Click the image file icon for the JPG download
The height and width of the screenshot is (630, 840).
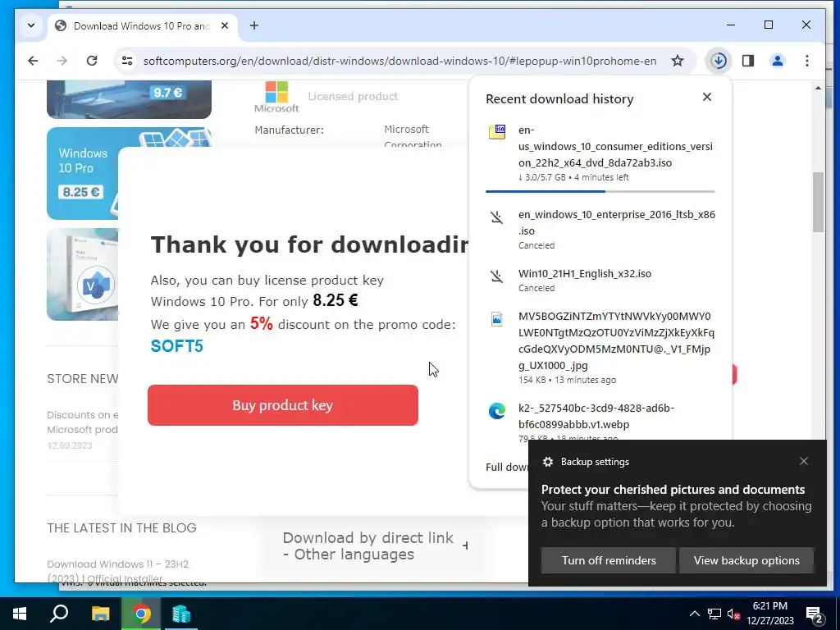[496, 319]
